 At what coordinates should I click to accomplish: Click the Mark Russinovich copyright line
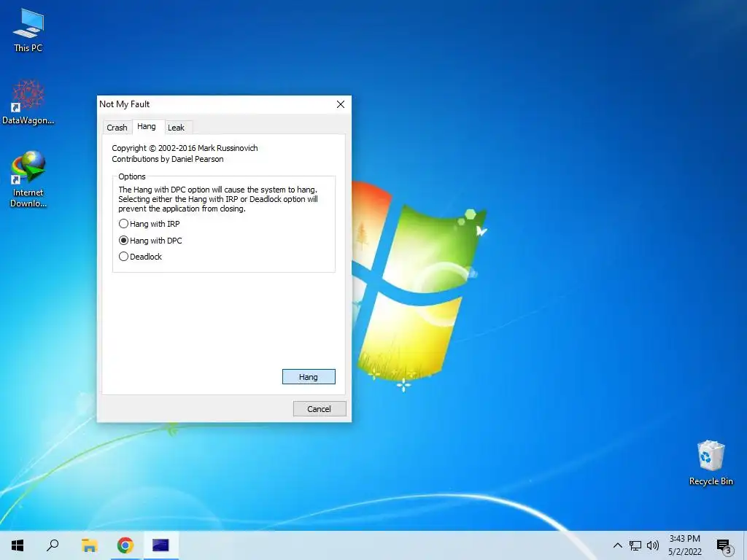click(185, 148)
